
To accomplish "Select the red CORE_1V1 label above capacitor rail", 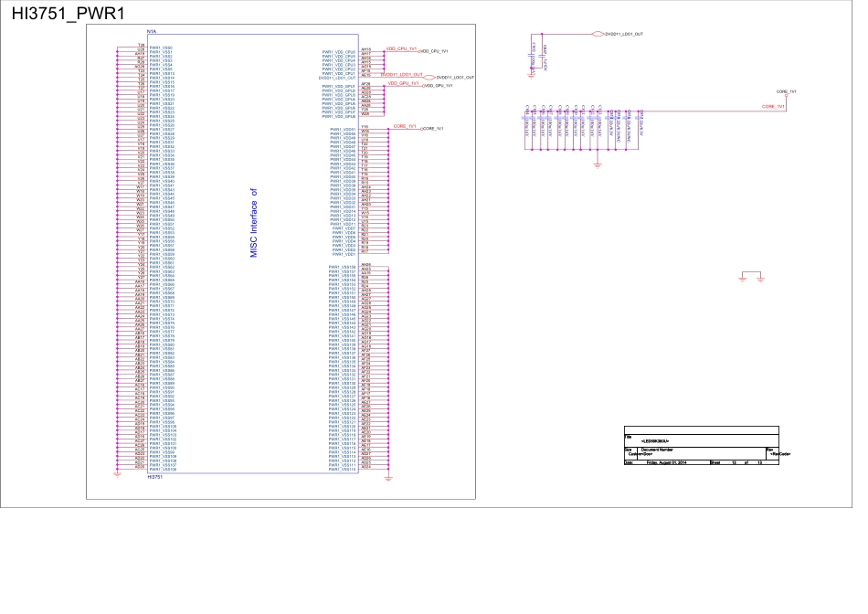I will pos(773,107).
